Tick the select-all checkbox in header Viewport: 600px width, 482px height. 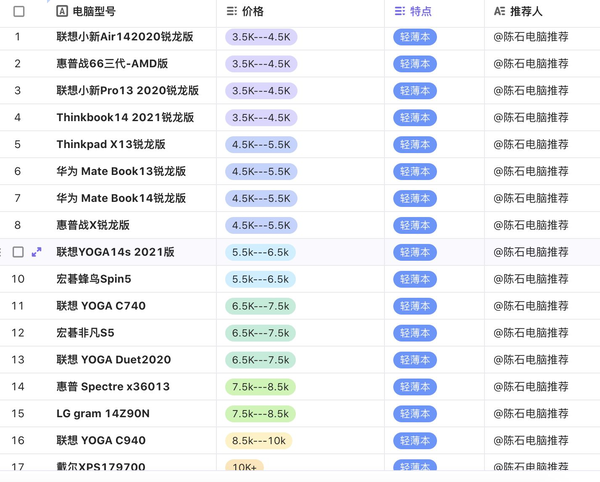point(19,11)
